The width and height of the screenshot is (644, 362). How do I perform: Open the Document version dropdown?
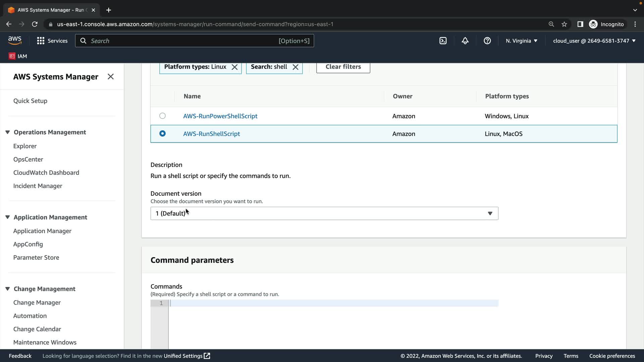324,214
